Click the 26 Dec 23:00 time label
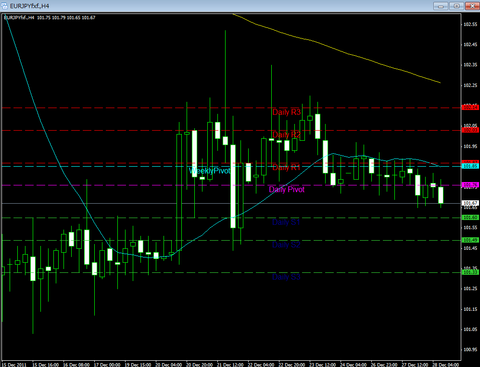480x367 pixels. pyautogui.click(x=384, y=364)
